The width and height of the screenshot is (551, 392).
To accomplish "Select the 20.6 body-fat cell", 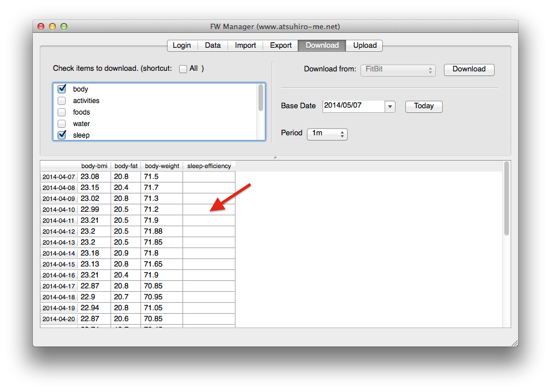I will coord(126,318).
